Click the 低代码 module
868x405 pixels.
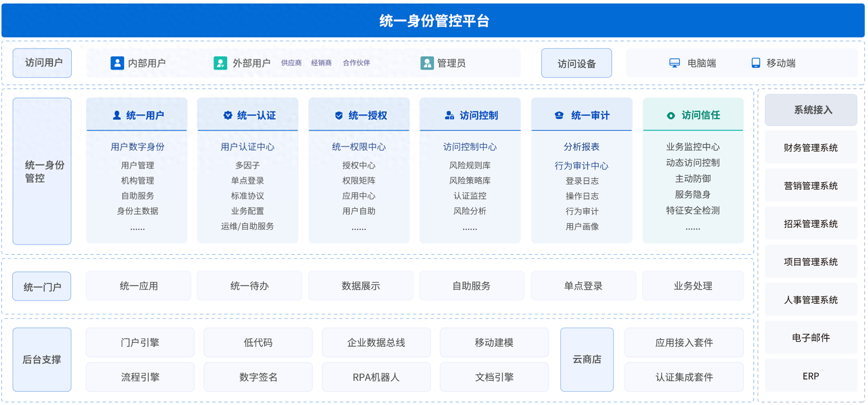click(x=258, y=343)
